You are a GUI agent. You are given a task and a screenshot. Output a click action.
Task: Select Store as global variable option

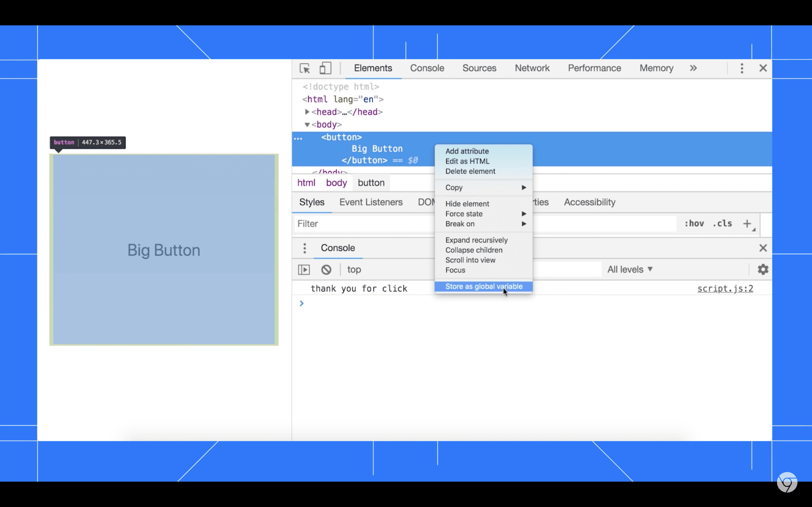[x=484, y=286]
